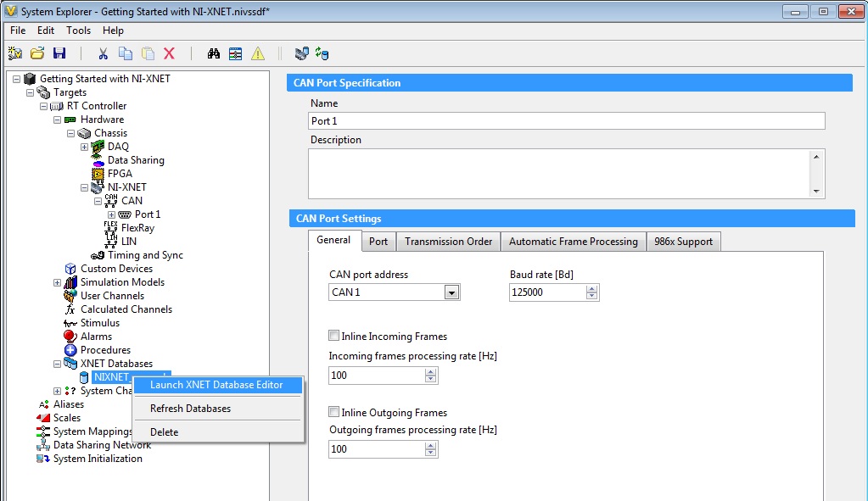Select the User Channels tree item
The height and width of the screenshot is (501, 868).
pyautogui.click(x=112, y=296)
